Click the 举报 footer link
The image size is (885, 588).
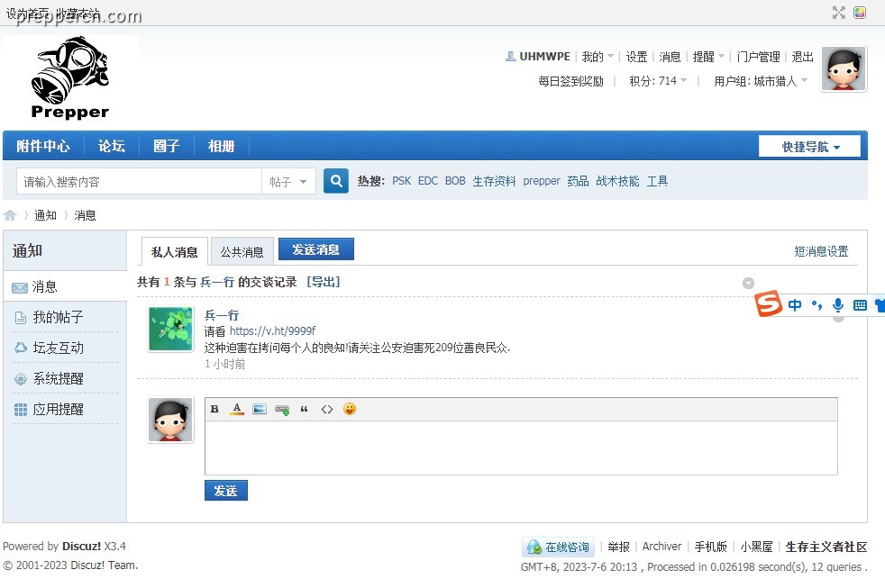(618, 547)
